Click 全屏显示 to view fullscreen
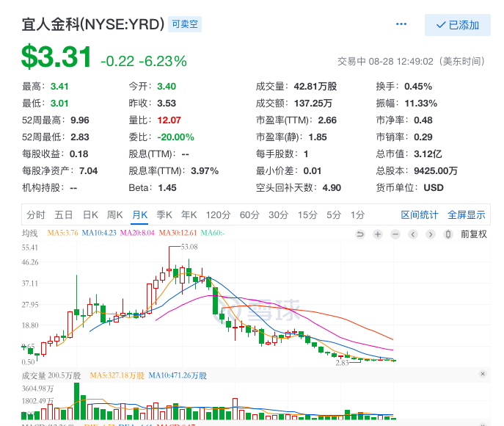The height and width of the screenshot is (426, 504). [467, 215]
